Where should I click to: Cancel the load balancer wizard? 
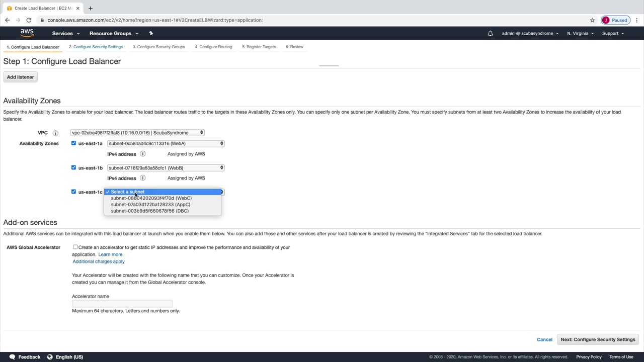pos(544,339)
